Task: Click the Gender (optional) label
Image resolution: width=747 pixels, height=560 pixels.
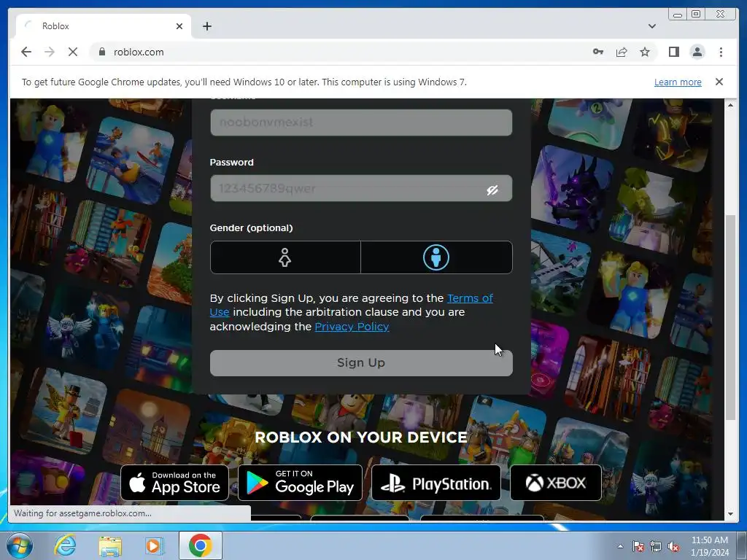Action: click(251, 228)
